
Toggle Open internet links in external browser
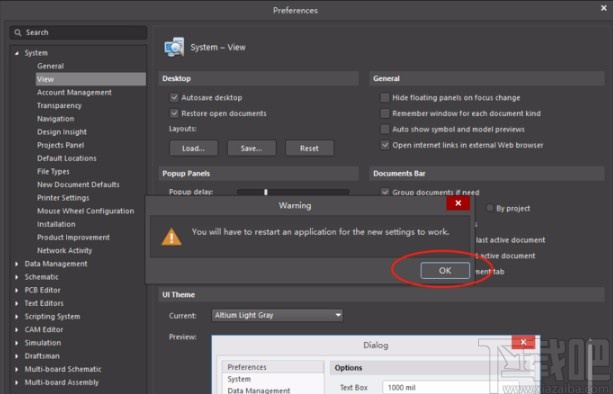tap(385, 145)
